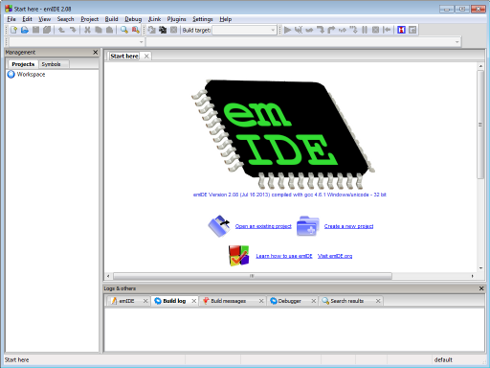The image size is (490, 368).
Task: Click the Various info debugger icon
Action: 412,30
